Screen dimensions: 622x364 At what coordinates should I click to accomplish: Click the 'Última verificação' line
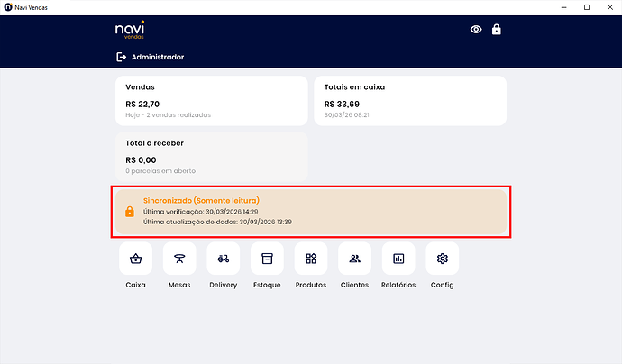tap(201, 212)
